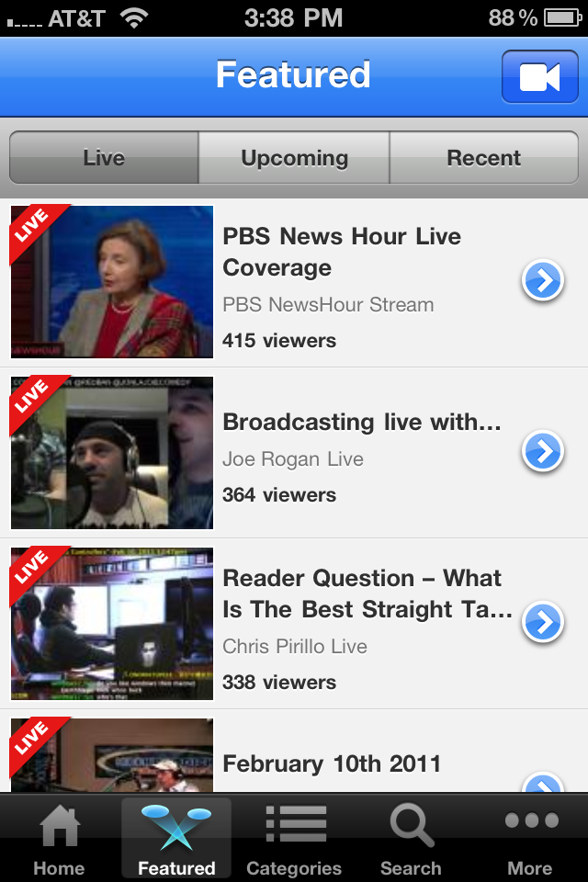The height and width of the screenshot is (882, 588).
Task: Open the Home tab icon
Action: point(59,827)
